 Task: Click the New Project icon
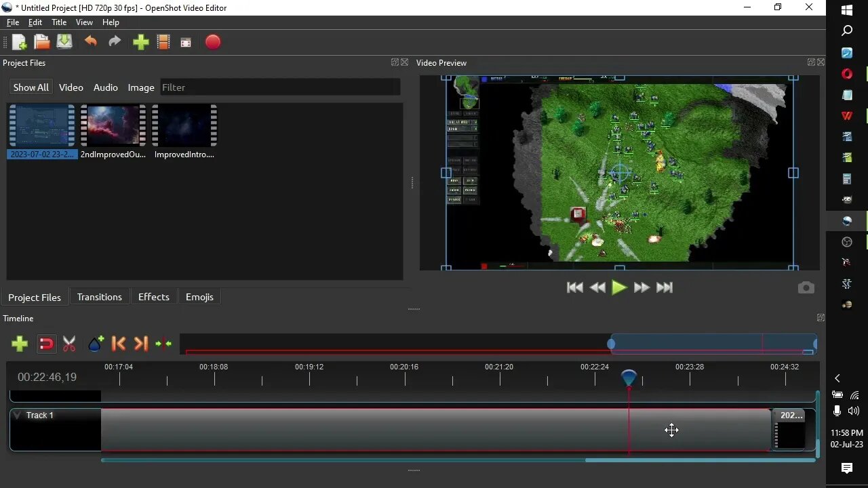point(19,42)
